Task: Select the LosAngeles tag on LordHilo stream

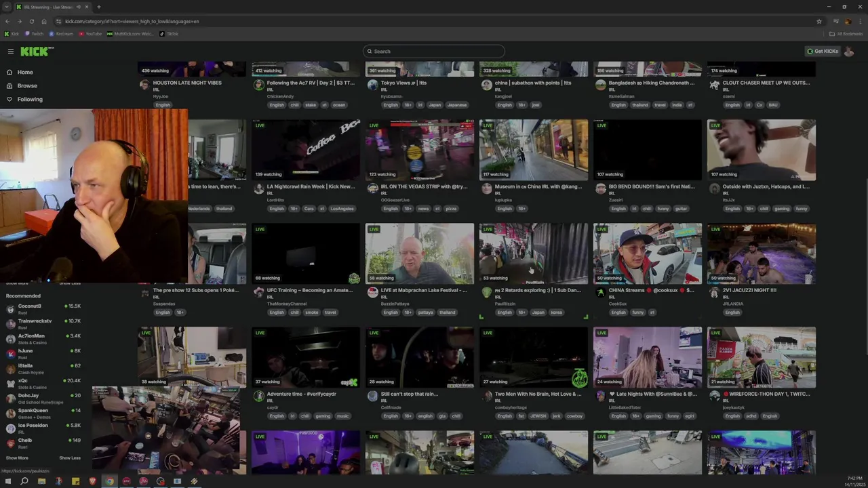Action: 342,209
